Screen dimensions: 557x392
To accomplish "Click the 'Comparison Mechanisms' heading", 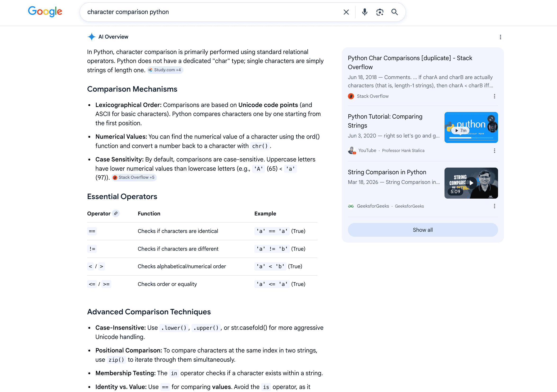I will click(x=132, y=89).
